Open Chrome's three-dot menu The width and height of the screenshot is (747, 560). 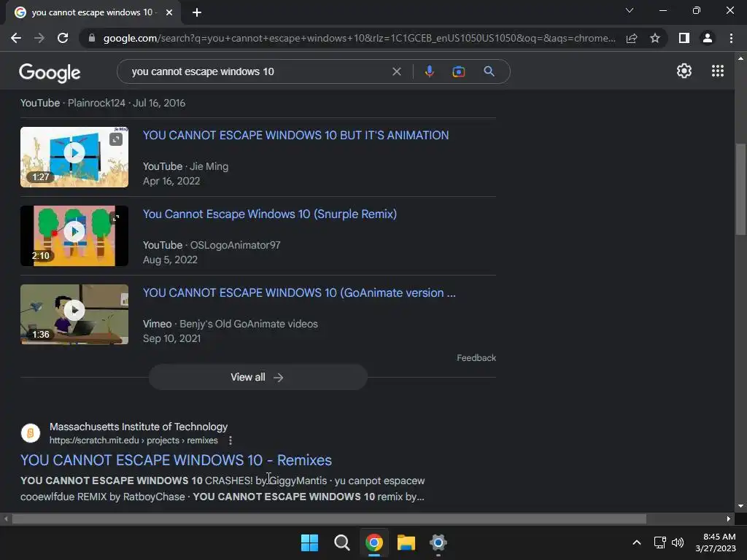pyautogui.click(x=731, y=38)
